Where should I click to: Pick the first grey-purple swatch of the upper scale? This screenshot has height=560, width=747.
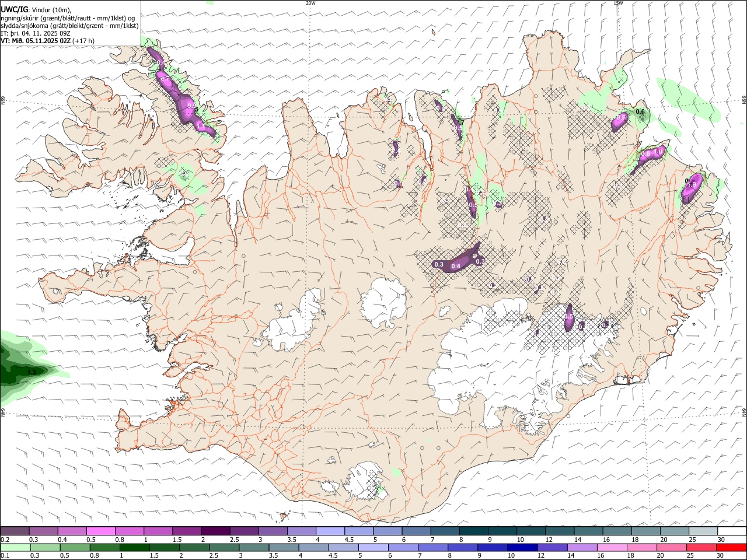pos(15,531)
